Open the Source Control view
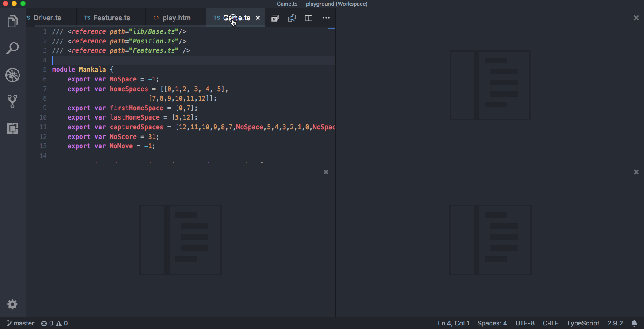 tap(12, 101)
